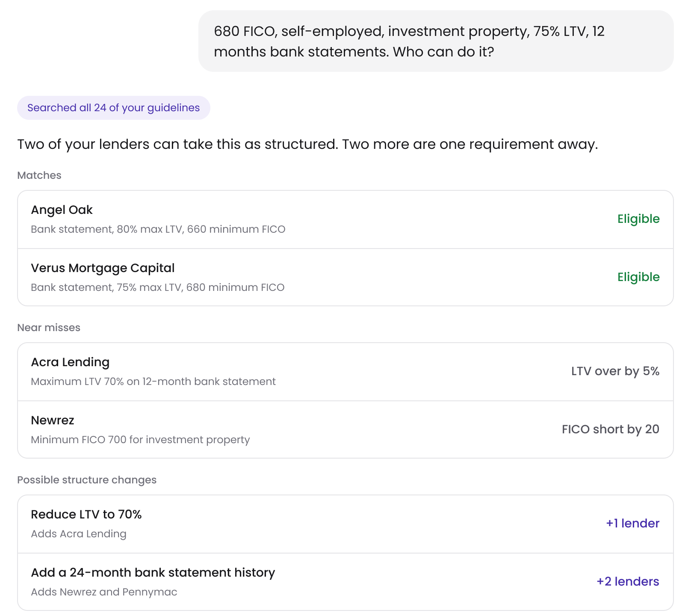This screenshot has height=616, width=691.
Task: Click 'Minimum FICO 700 for investment property'
Action: [x=140, y=440]
